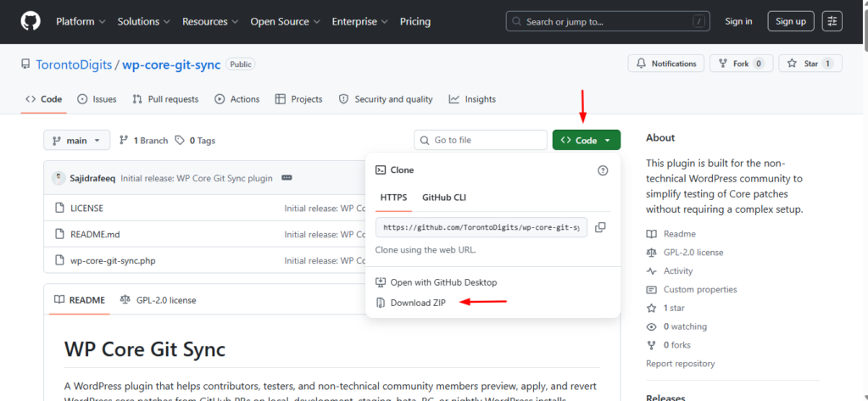Image resolution: width=868 pixels, height=401 pixels.
Task: Select the Download ZIP option
Action: (417, 303)
